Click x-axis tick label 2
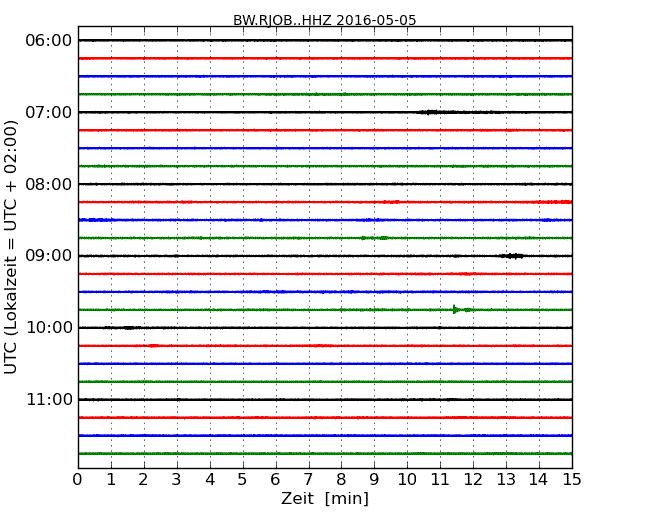 143,480
